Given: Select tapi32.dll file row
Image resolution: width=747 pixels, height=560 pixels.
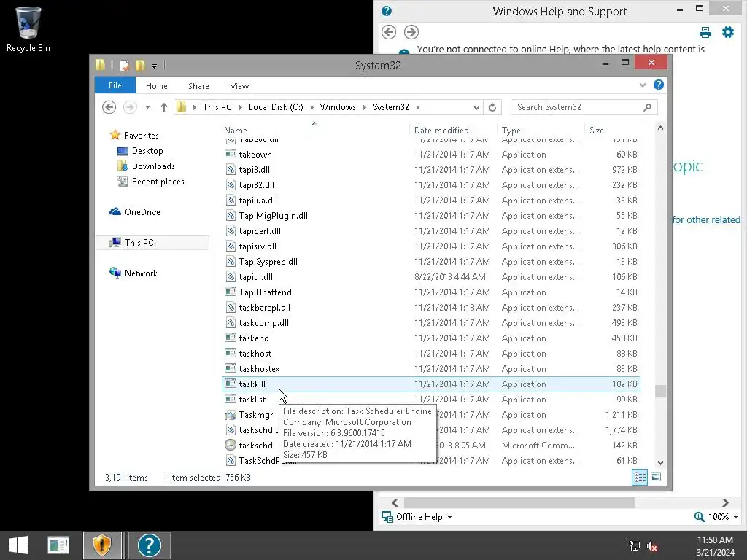Looking at the screenshot, I should click(431, 184).
